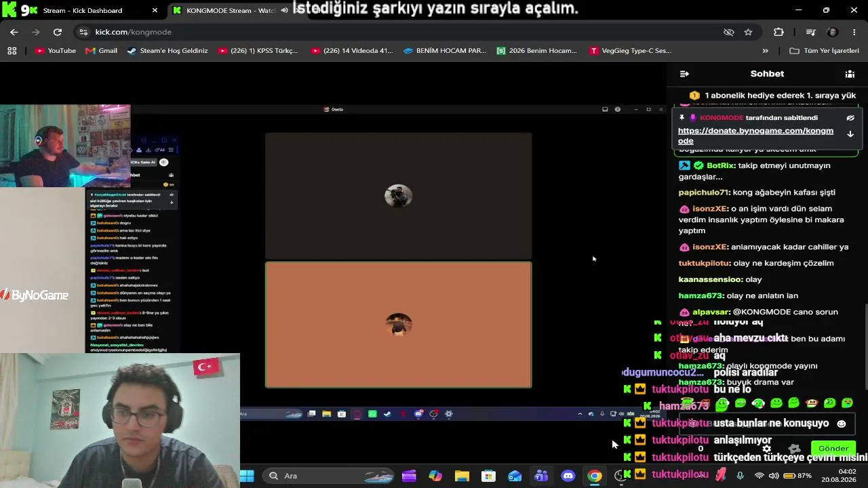Close the Stream - Kick Dashboard tab
868x488 pixels.
pyautogui.click(x=155, y=10)
